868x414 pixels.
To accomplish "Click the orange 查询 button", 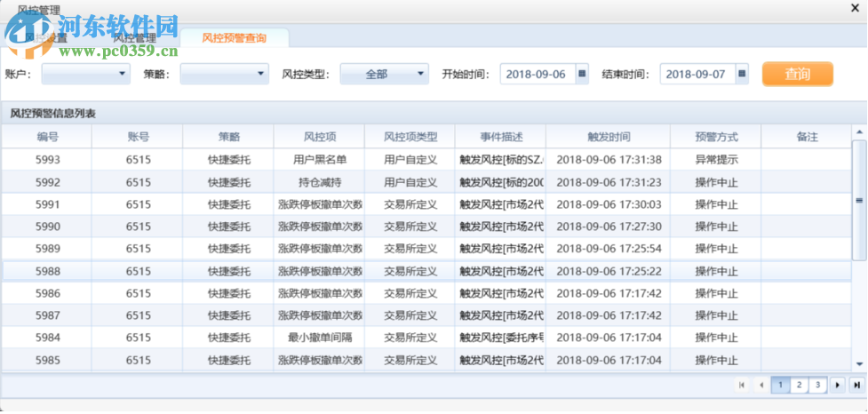I will coord(797,74).
